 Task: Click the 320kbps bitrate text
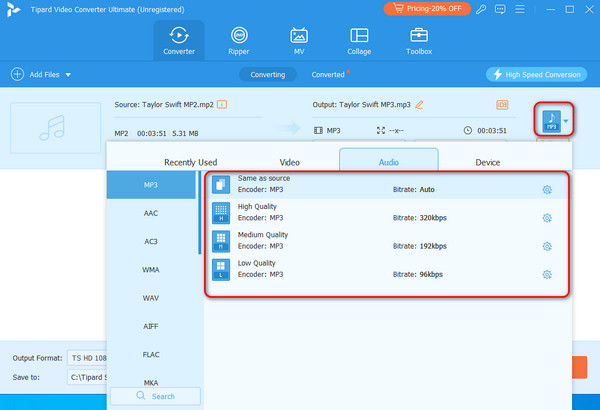click(433, 218)
